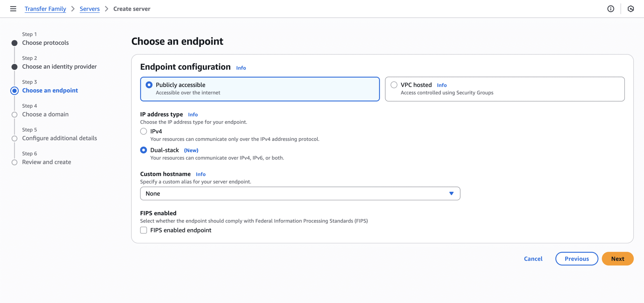Select the Publicly accessible radio option
The image size is (644, 303).
149,85
